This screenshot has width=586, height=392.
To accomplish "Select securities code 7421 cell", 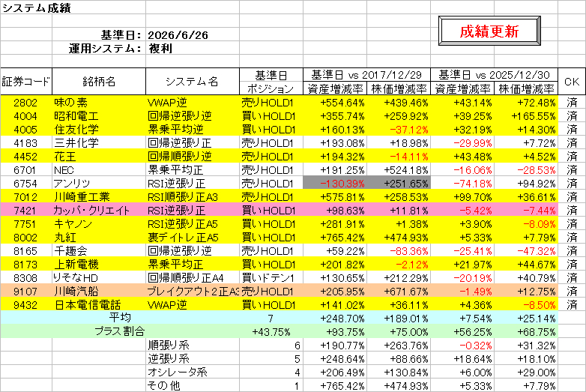I will tap(26, 211).
